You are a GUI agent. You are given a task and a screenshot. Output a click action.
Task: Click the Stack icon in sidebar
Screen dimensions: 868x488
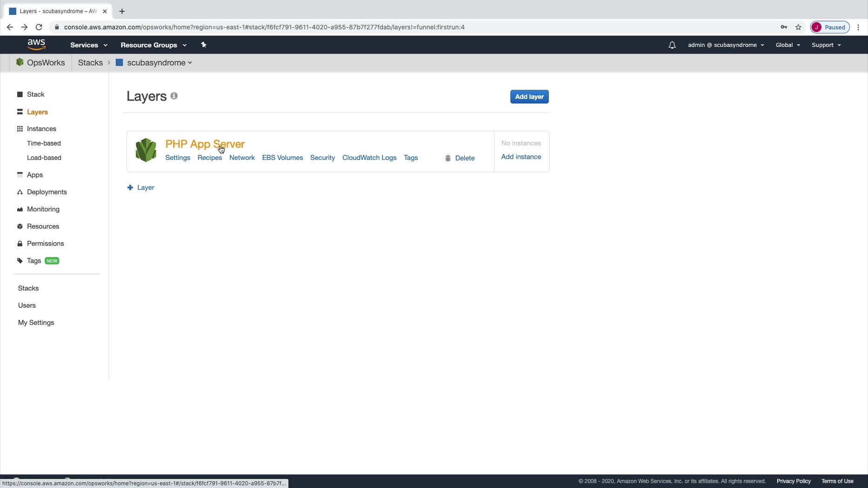coord(20,94)
